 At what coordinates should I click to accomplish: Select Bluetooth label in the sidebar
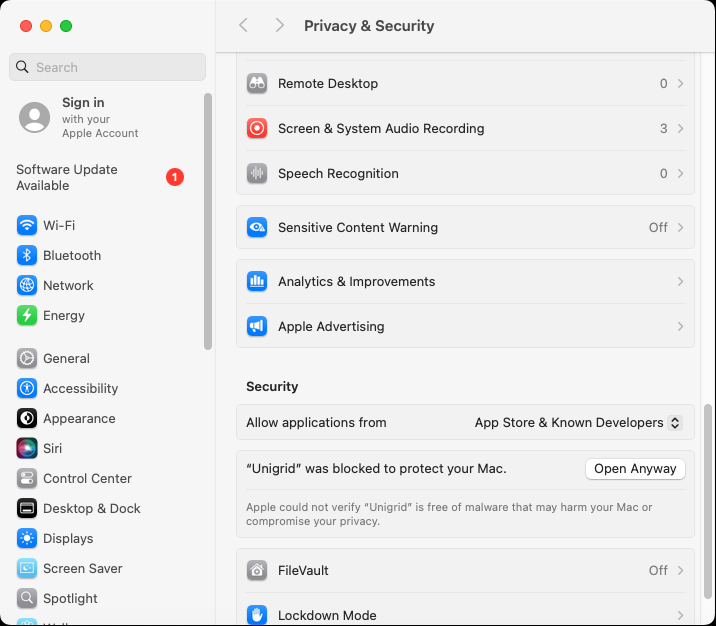[x=72, y=255]
